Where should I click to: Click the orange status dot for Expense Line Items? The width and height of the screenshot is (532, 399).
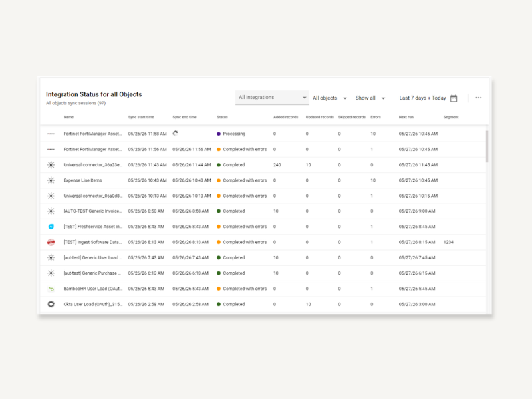[x=219, y=180]
